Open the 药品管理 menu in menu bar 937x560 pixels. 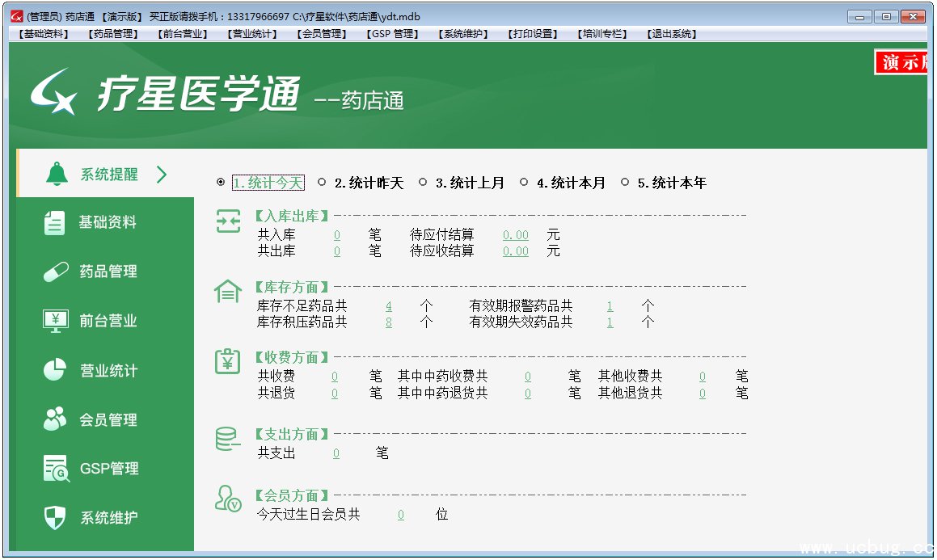click(x=112, y=34)
